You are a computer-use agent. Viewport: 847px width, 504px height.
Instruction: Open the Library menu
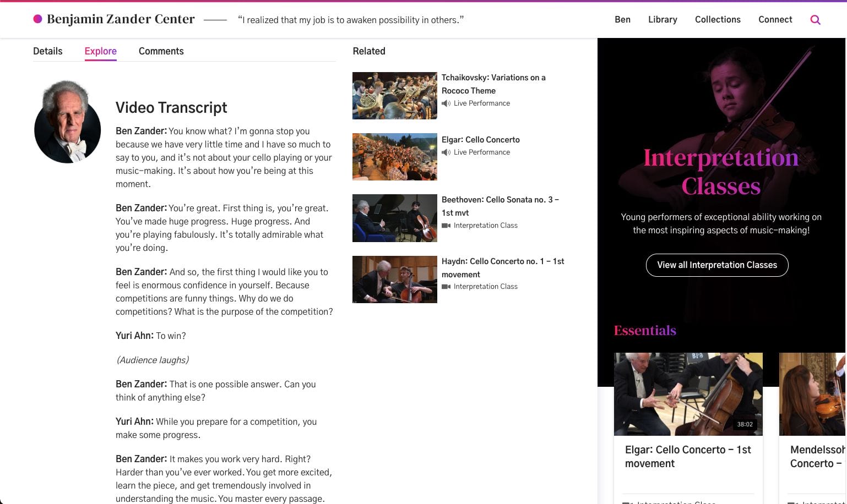(663, 19)
